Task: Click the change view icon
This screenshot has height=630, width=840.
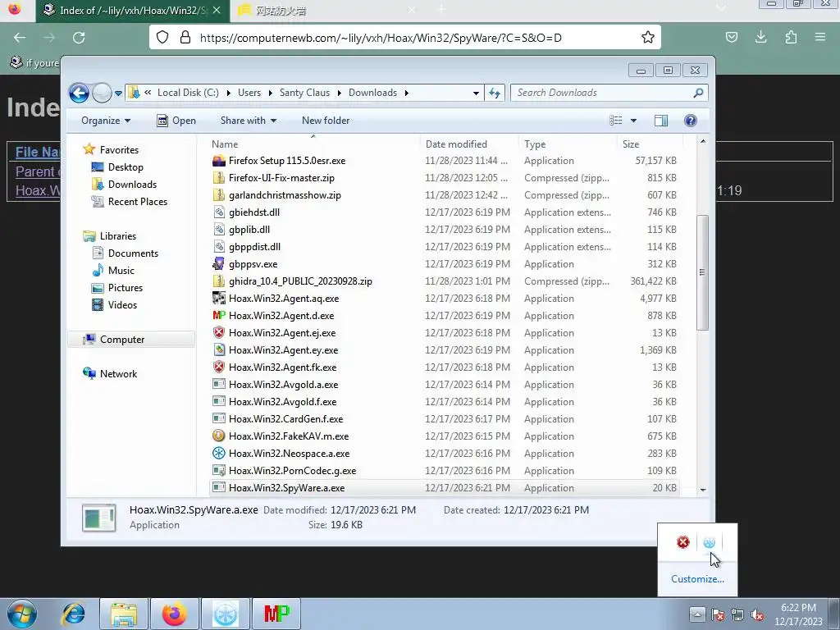Action: click(616, 121)
